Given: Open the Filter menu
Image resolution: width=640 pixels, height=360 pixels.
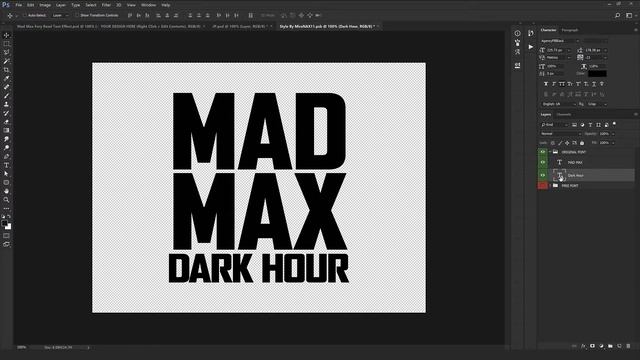Looking at the screenshot, I should (106, 5).
